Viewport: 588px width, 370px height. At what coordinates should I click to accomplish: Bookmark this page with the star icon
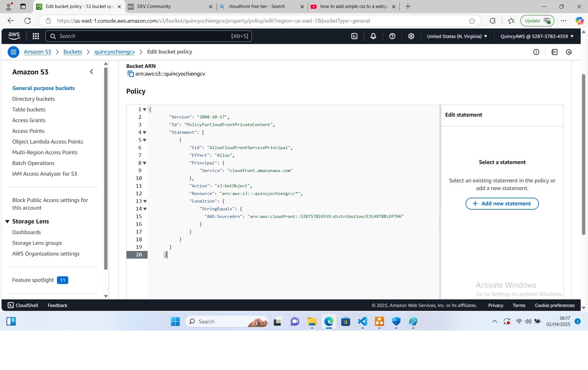coord(472,21)
